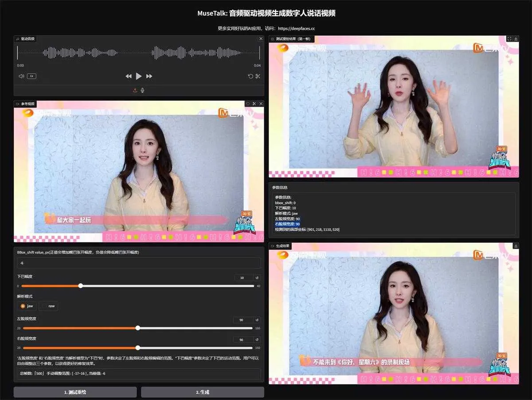Fast-forward the audio waveform player
The width and height of the screenshot is (532, 400).
tap(149, 76)
